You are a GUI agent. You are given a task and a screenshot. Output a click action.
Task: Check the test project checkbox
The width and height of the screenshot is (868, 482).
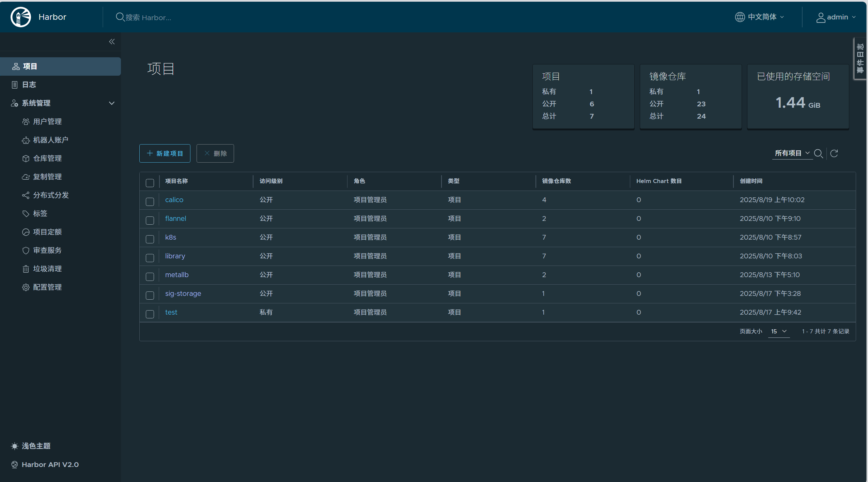pyautogui.click(x=150, y=314)
